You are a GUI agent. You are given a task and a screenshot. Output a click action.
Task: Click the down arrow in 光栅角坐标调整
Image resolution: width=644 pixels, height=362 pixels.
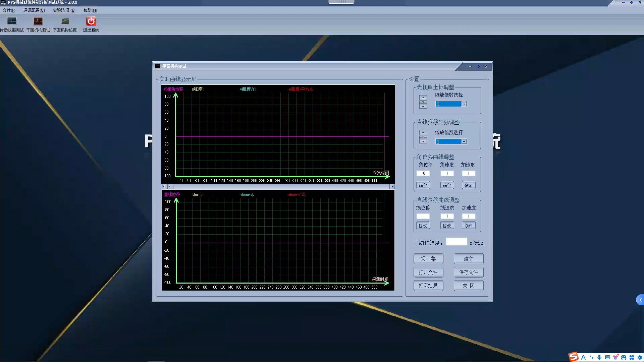click(423, 106)
